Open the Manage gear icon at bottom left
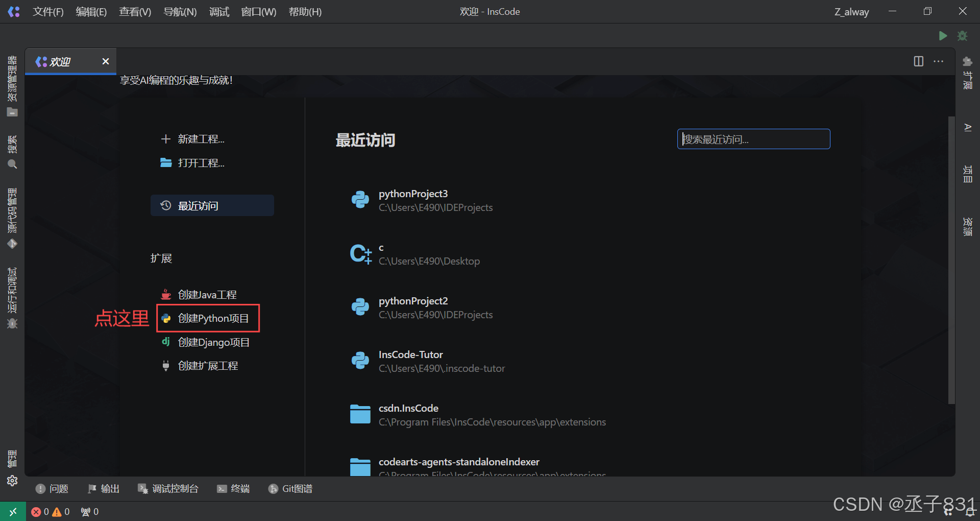980x521 pixels. (12, 481)
